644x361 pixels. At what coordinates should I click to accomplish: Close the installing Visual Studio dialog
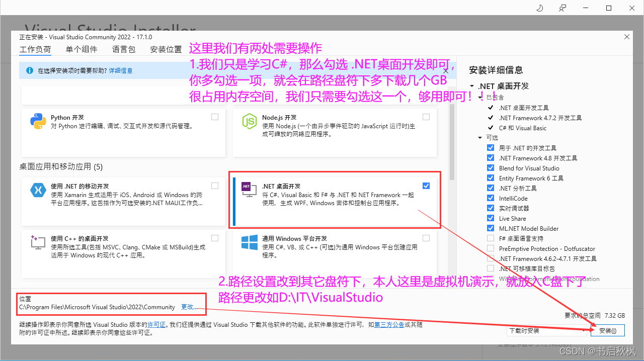[626, 37]
